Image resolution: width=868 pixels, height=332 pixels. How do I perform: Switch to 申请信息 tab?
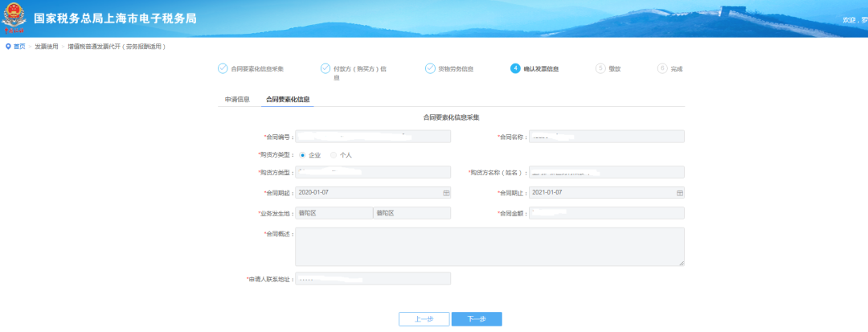point(237,100)
